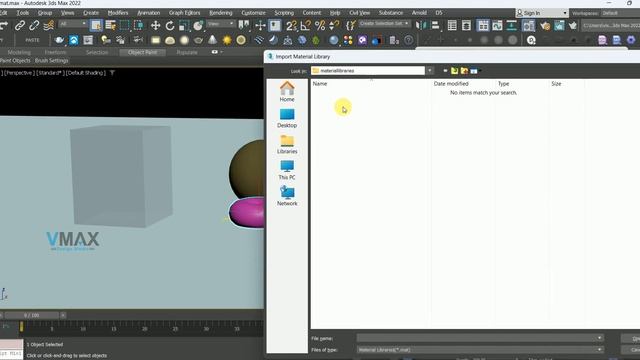
Task: Open the Tools menu
Action: click(x=22, y=13)
